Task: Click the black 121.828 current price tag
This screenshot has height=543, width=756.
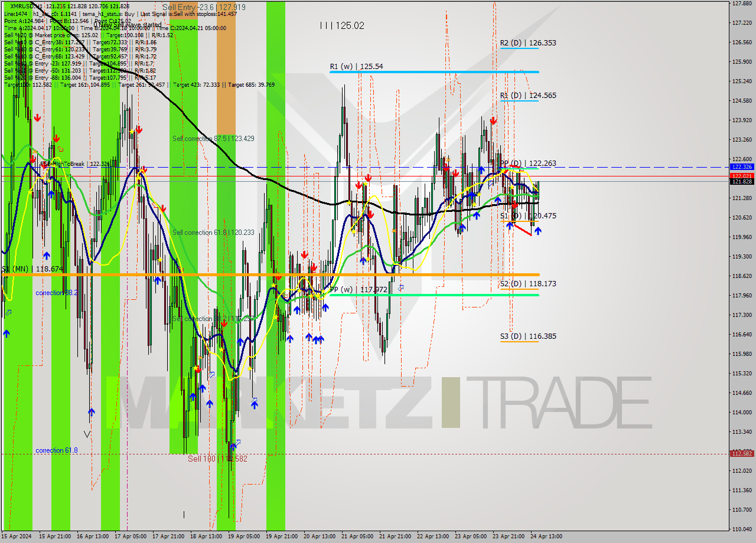Action: tap(742, 182)
